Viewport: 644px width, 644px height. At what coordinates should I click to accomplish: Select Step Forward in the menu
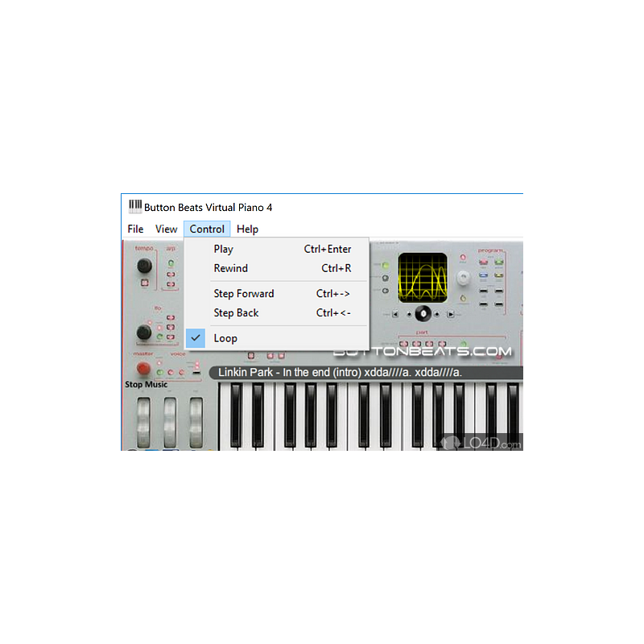pos(277,294)
